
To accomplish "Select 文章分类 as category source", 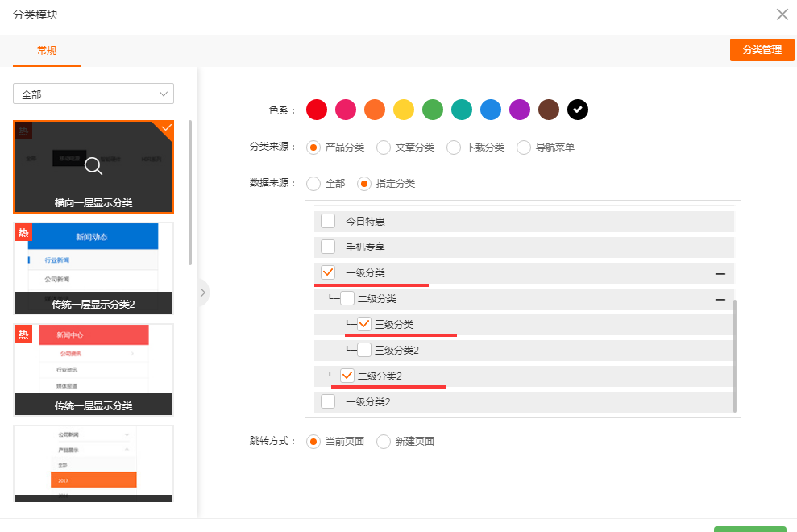I will (x=384, y=148).
